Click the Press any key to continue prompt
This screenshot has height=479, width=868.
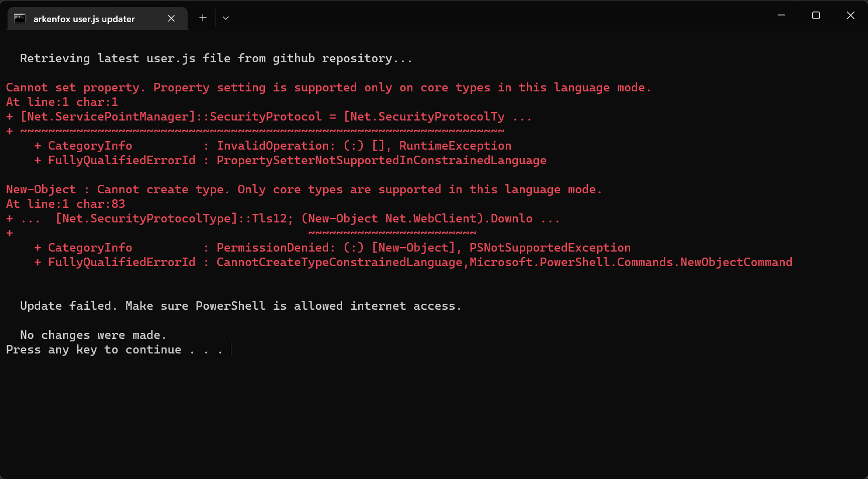point(115,349)
